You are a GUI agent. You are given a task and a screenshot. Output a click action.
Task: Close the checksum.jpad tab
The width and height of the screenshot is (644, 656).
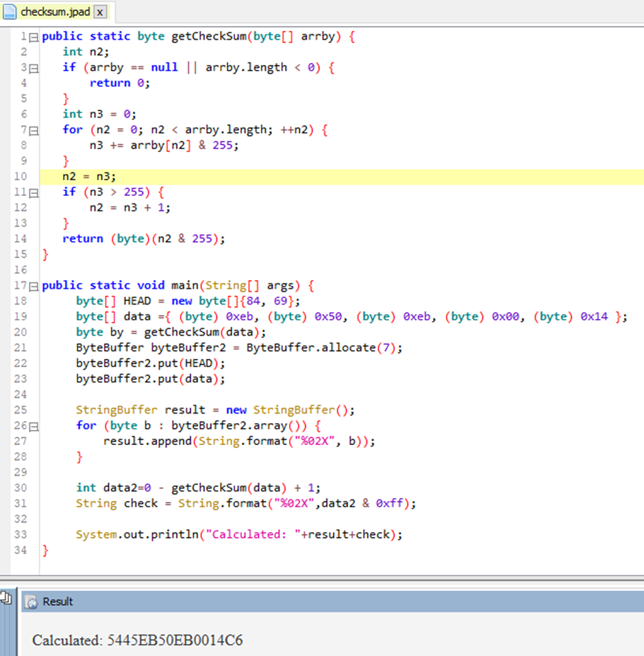point(99,12)
